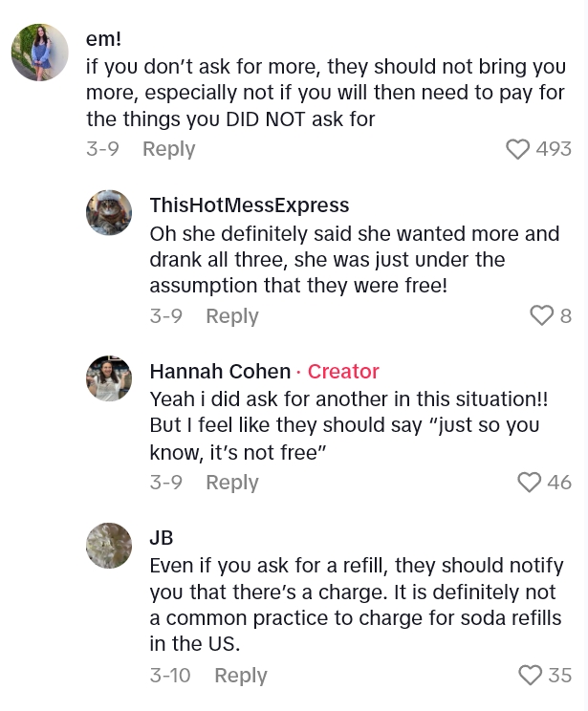
Task: View Hannah Cohen's profile photo
Action: [x=109, y=378]
